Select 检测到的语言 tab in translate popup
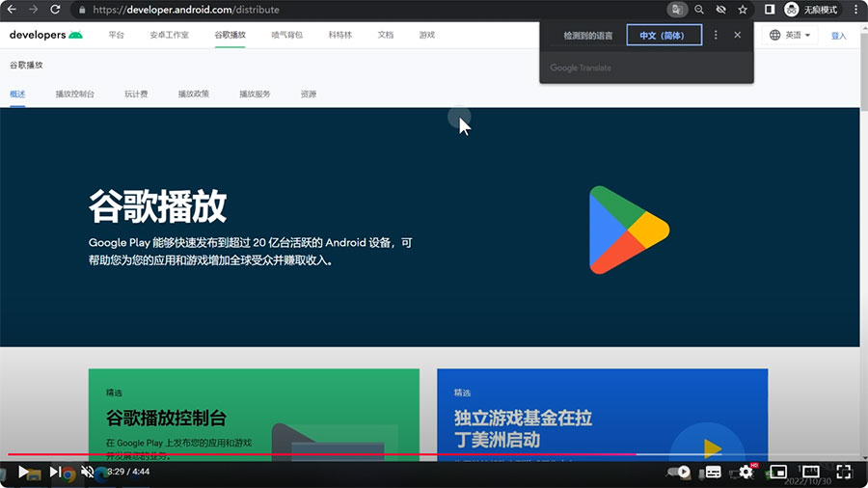The image size is (868, 488). click(x=588, y=36)
